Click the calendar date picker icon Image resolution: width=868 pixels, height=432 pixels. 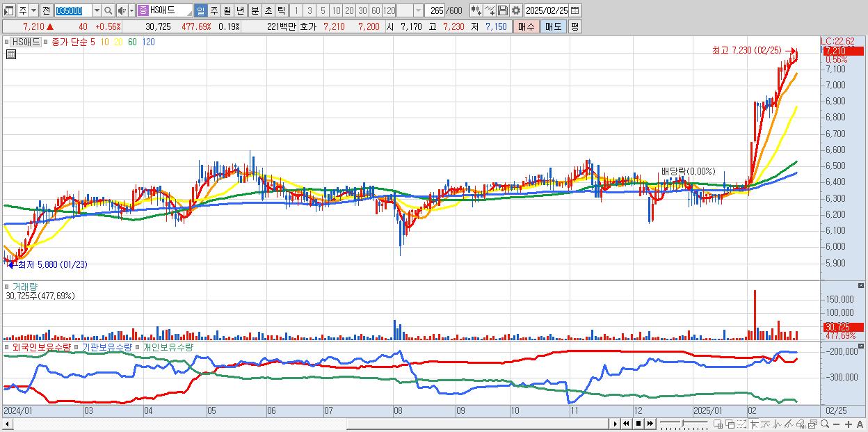574,10
